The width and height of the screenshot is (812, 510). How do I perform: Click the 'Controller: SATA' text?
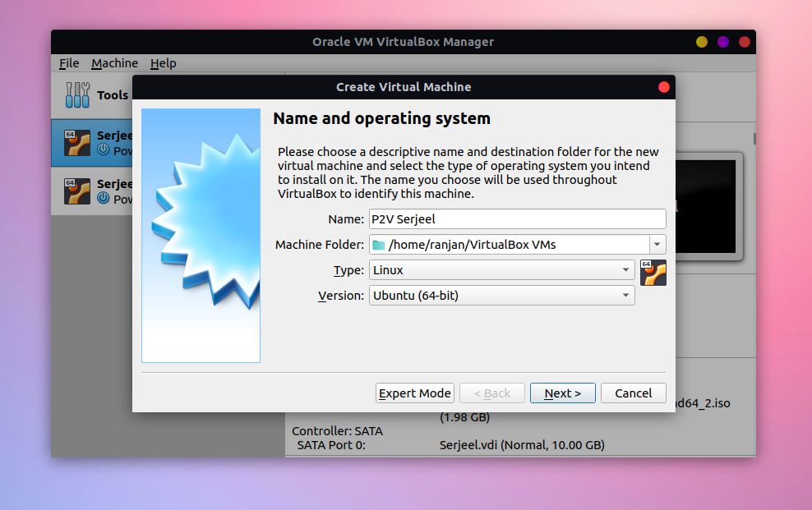337,431
